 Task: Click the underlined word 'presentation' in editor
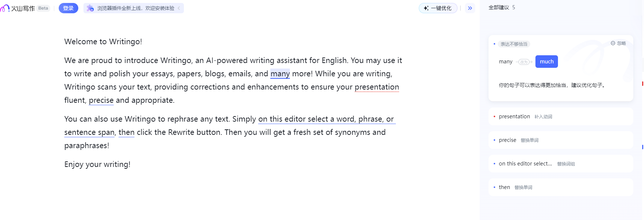point(377,87)
